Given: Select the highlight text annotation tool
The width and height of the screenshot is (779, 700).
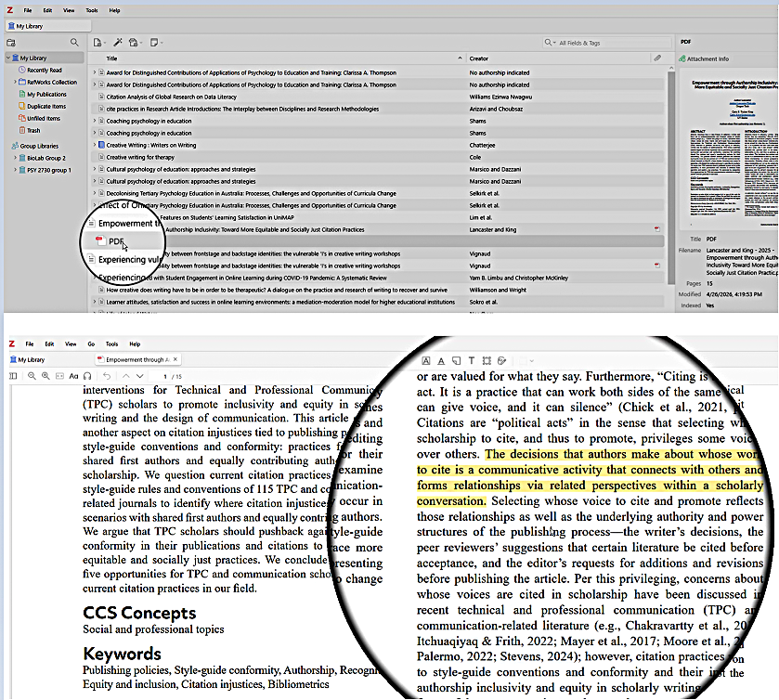Looking at the screenshot, I should [x=426, y=360].
